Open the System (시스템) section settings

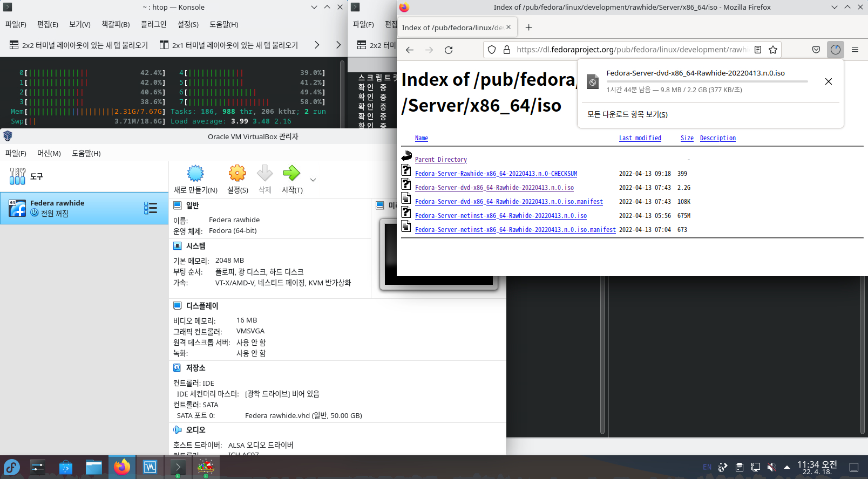pos(196,246)
